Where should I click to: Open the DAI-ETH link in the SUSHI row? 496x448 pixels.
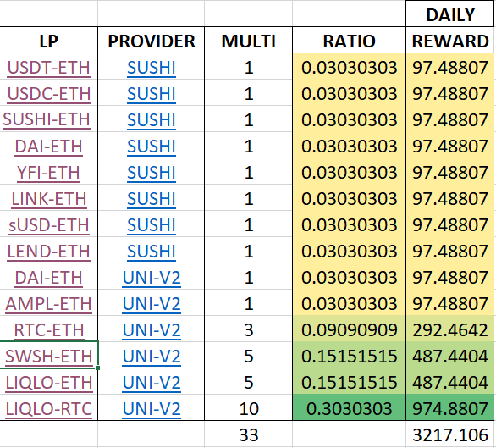click(48, 147)
